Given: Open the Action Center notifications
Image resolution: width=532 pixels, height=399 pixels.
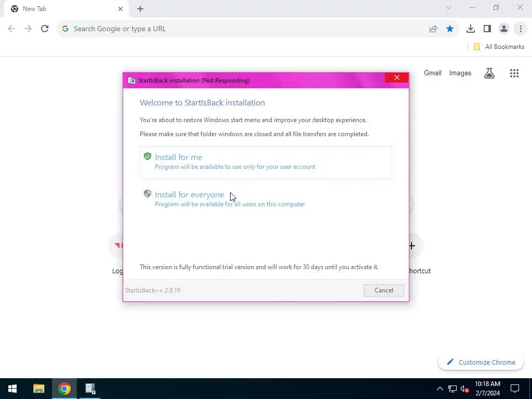Looking at the screenshot, I should point(515,389).
